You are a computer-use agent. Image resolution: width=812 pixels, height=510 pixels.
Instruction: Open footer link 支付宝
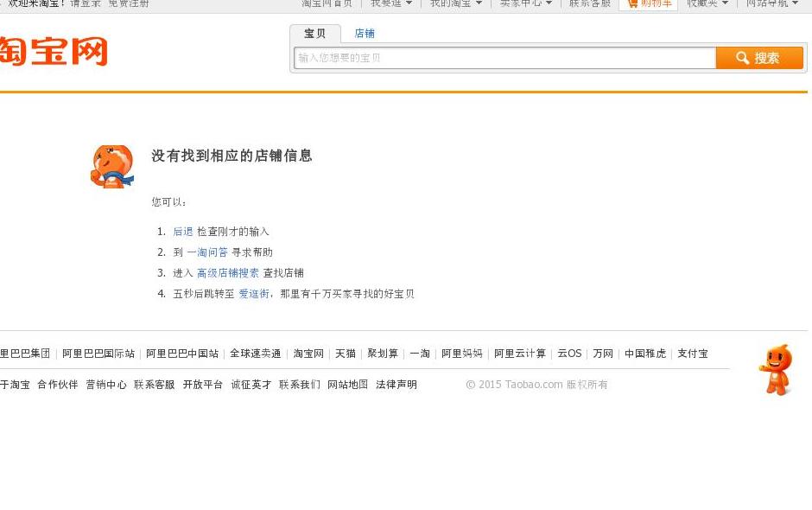point(693,354)
